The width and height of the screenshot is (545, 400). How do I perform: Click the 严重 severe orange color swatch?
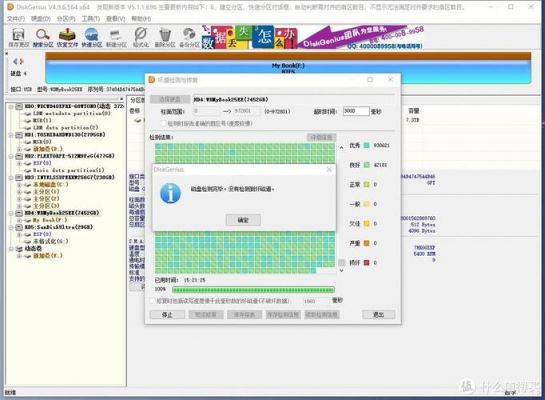tap(366, 243)
